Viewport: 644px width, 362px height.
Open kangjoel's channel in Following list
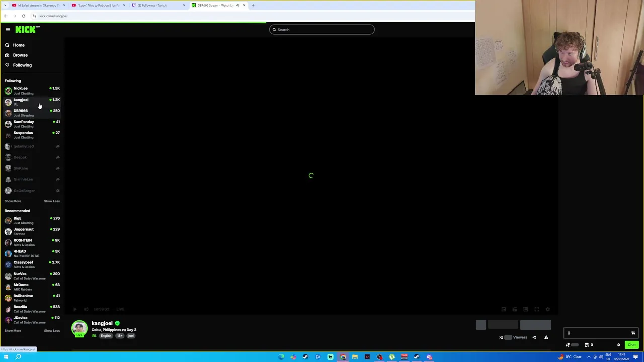click(32, 102)
